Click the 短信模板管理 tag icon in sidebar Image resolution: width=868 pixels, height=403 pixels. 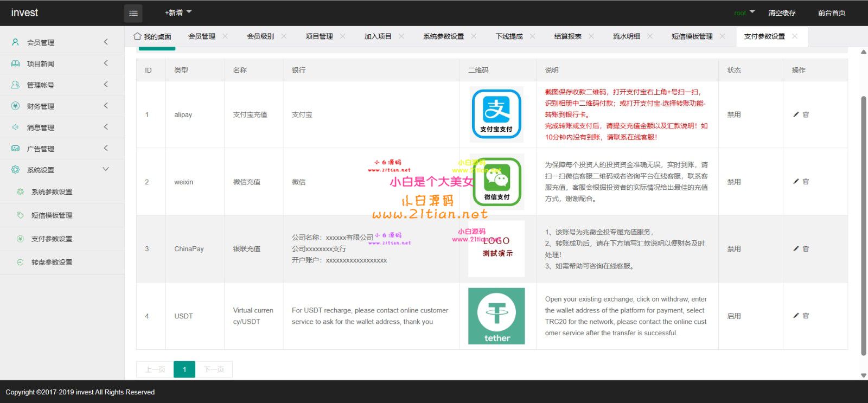pyautogui.click(x=20, y=215)
